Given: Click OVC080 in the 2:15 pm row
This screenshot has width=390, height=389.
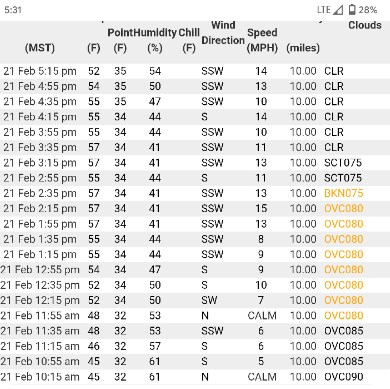Looking at the screenshot, I should point(344,209).
